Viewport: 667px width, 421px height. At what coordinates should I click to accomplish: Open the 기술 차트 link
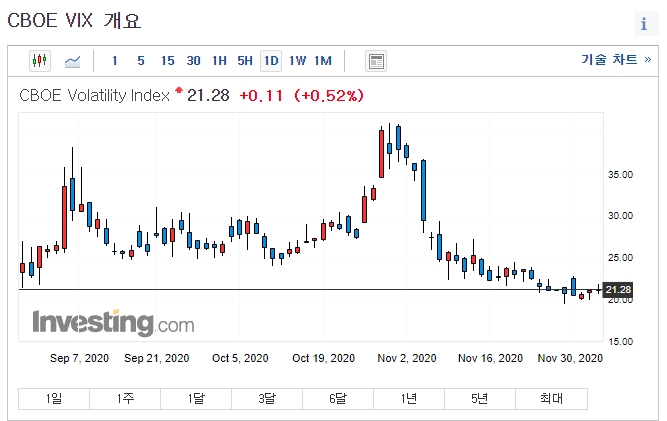pyautogui.click(x=616, y=59)
